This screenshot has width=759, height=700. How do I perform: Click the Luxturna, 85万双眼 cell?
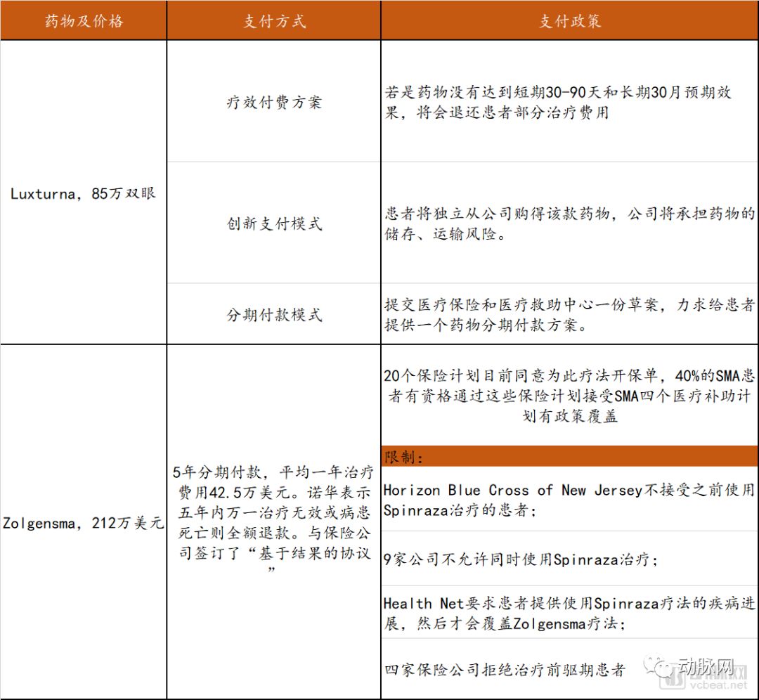click(x=84, y=193)
